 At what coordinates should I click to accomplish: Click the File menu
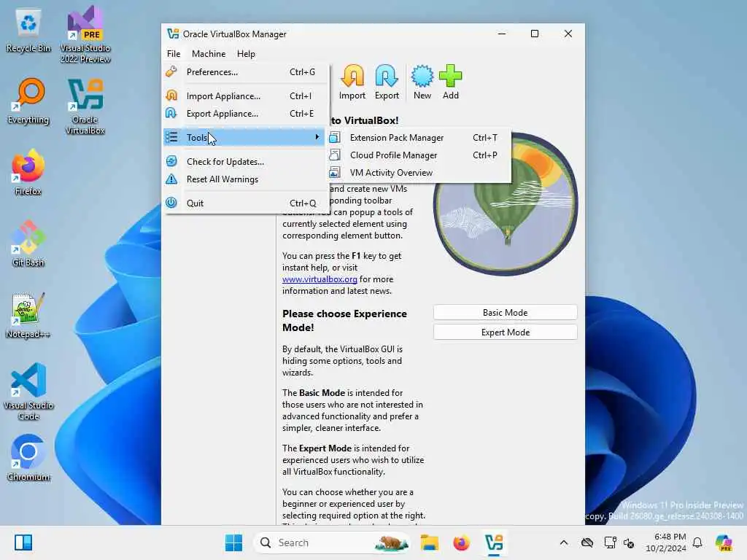(x=174, y=54)
